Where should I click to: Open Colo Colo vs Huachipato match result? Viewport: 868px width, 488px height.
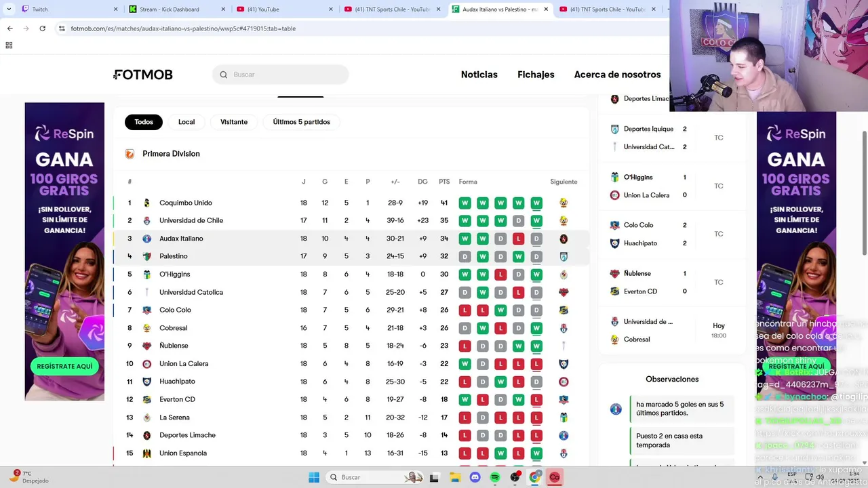pyautogui.click(x=671, y=234)
